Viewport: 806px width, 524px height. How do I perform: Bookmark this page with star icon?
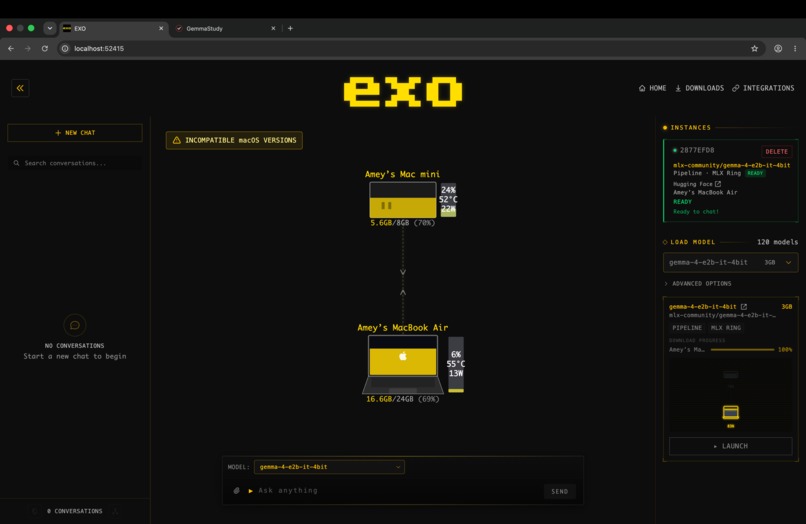pos(755,48)
